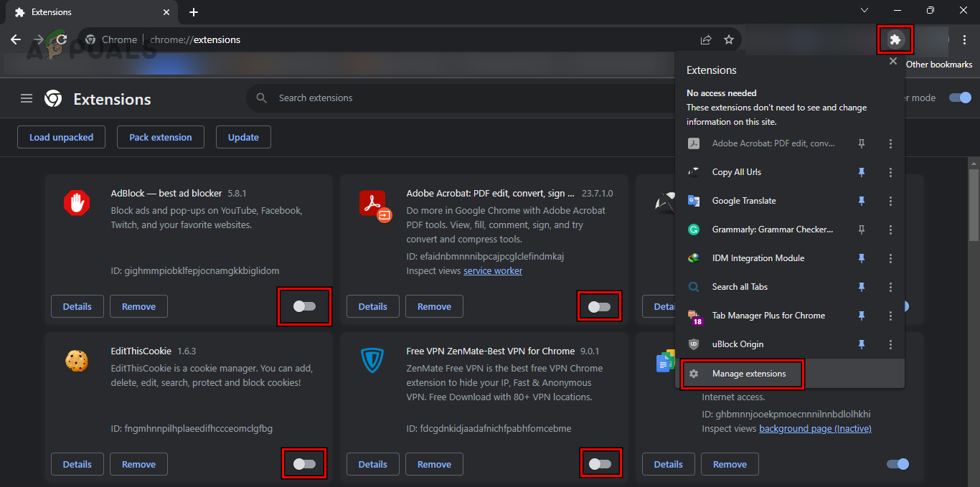Pin Adobe Acrobat using its pin icon
This screenshot has height=487, width=980.
click(861, 143)
